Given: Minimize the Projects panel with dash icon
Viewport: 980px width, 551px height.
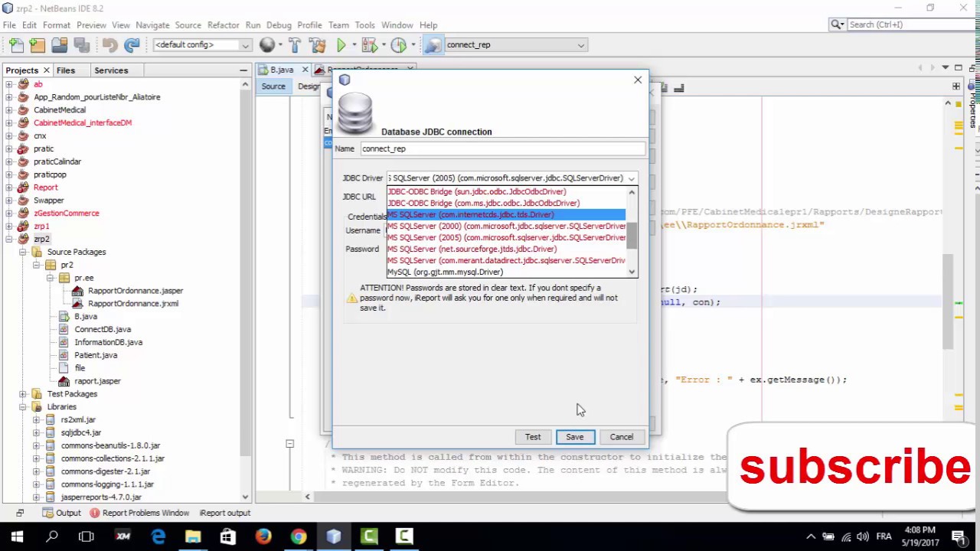Looking at the screenshot, I should point(243,70).
